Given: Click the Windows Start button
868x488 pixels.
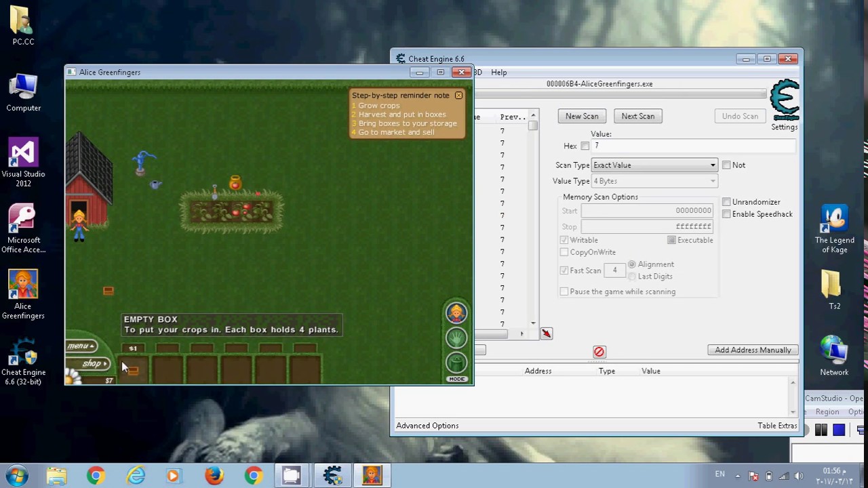Looking at the screenshot, I should pyautogui.click(x=16, y=476).
